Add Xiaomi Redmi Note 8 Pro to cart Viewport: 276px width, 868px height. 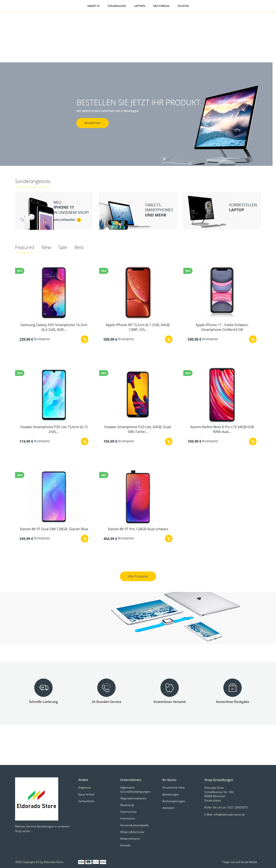pyautogui.click(x=253, y=441)
